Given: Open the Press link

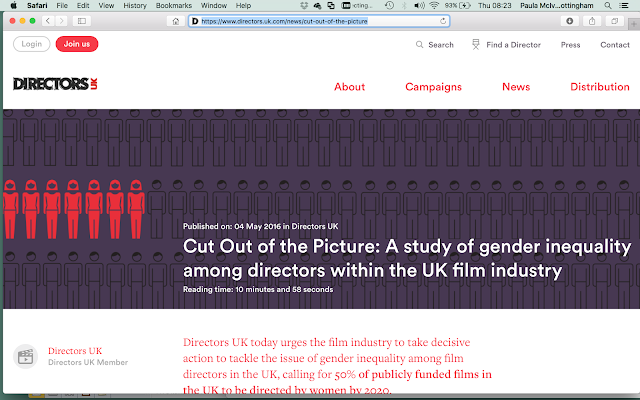Looking at the screenshot, I should tap(570, 45).
